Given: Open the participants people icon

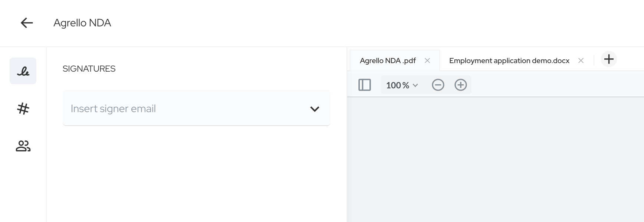Looking at the screenshot, I should 23,146.
